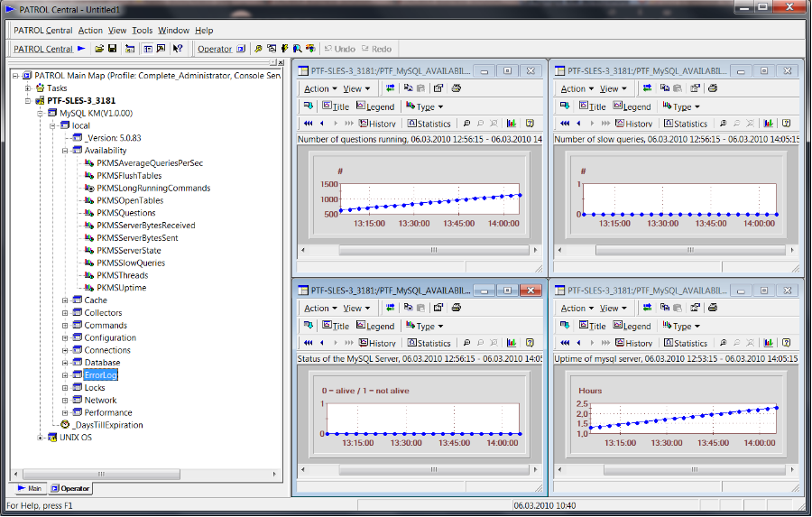Open Action dropdown in slow queries chart window
The height and width of the screenshot is (517, 812).
pos(577,88)
